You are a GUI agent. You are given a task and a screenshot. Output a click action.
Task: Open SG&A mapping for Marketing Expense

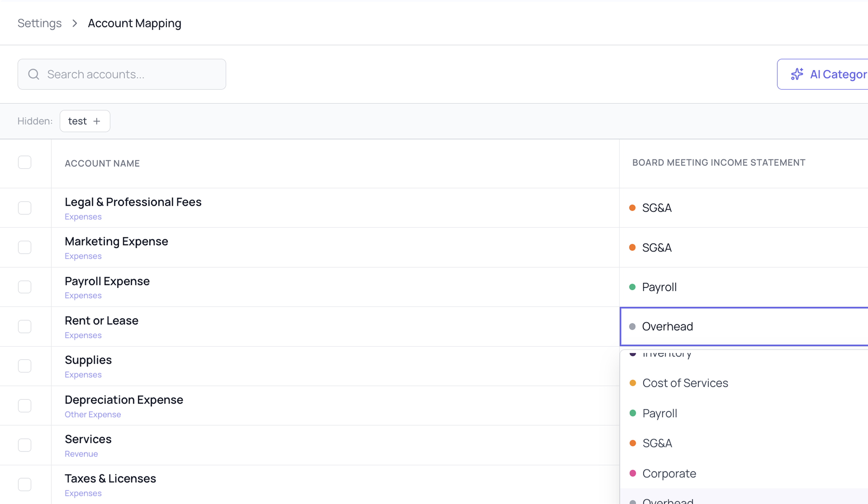click(657, 248)
